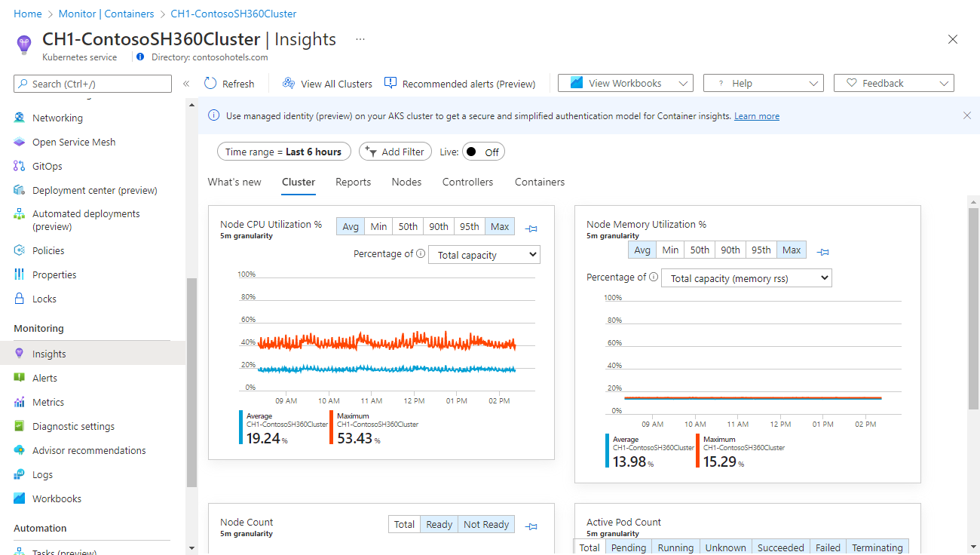
Task: Click the Logs sidebar icon
Action: (20, 474)
